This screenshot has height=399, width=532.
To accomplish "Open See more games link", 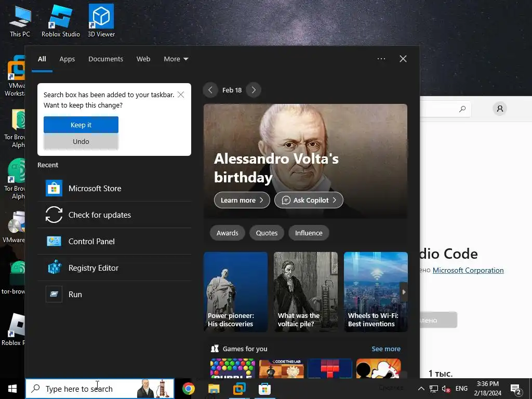I will [x=386, y=349].
